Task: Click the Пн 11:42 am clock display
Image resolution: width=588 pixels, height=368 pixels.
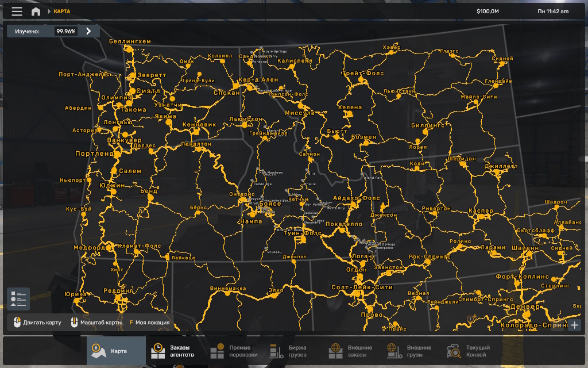Action: tap(553, 11)
